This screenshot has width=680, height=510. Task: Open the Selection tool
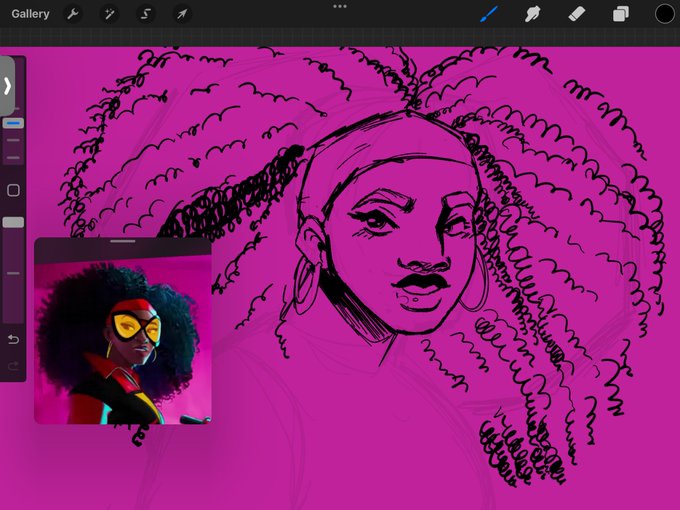[x=146, y=14]
